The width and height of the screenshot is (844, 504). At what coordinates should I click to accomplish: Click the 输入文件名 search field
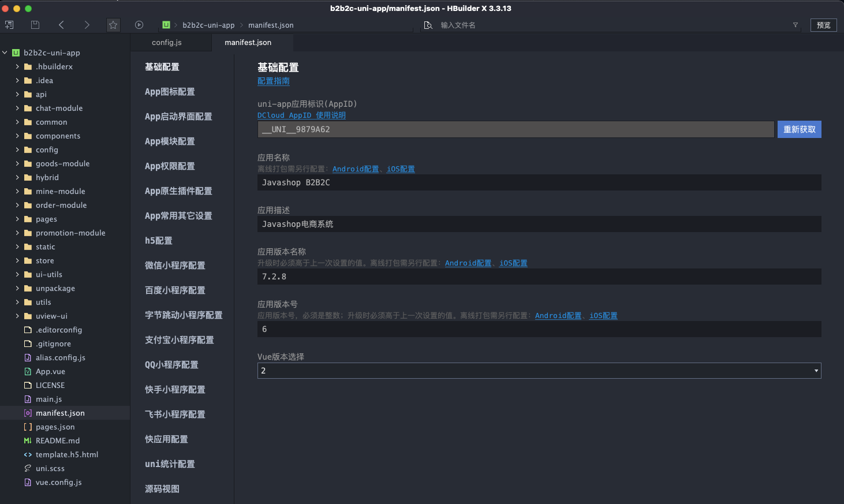coord(612,25)
